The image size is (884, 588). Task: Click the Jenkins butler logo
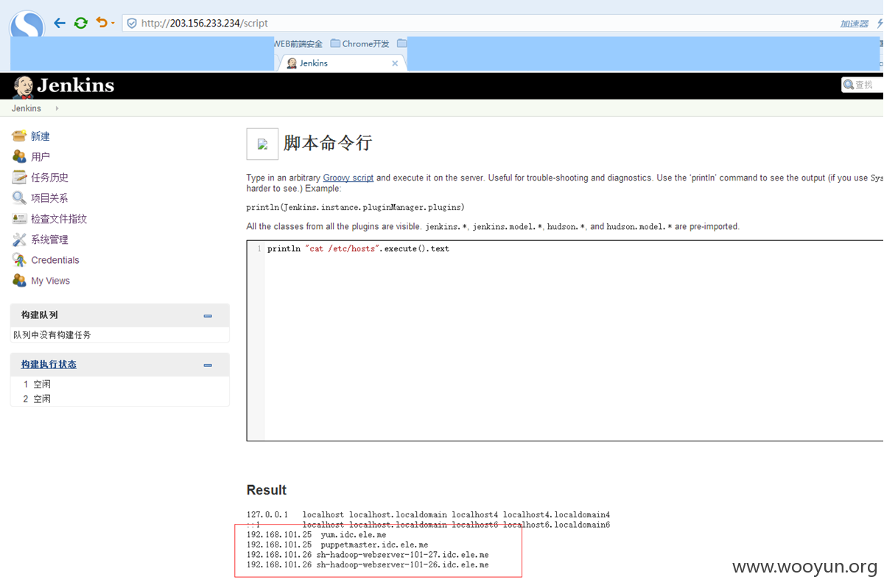tap(23, 86)
